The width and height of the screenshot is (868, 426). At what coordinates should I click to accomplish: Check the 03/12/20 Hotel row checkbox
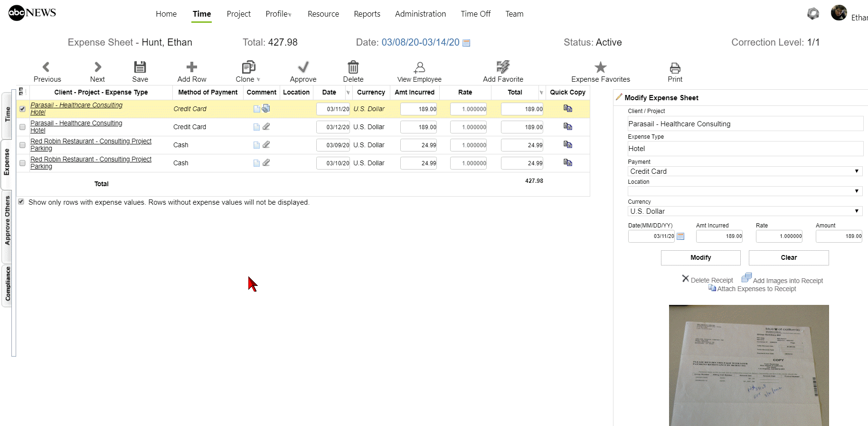click(22, 127)
